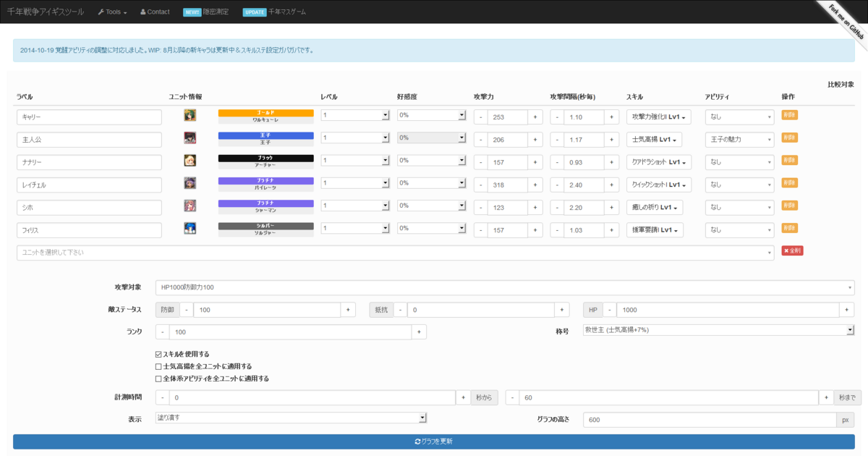
Task: Open the レイチェル ability dropdown
Action: 740,185
